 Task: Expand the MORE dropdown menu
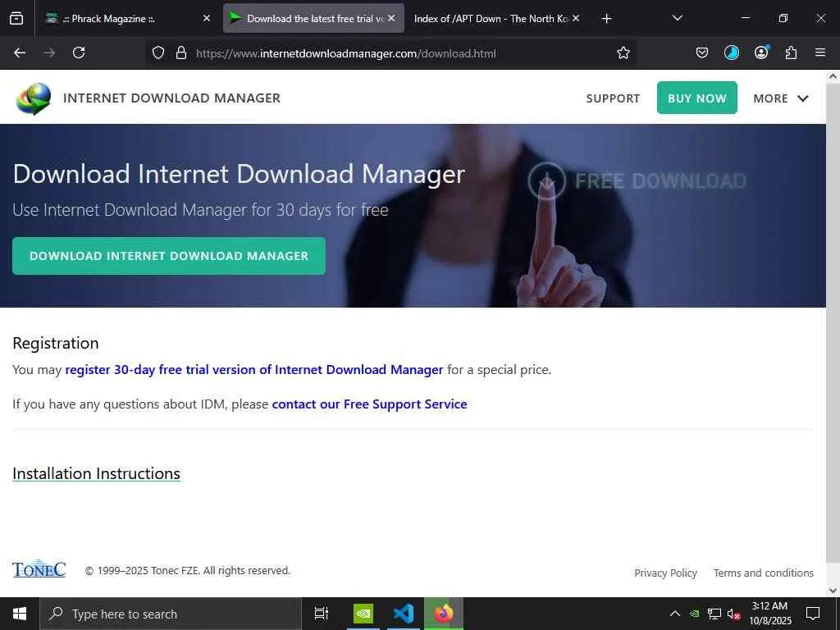coord(781,98)
